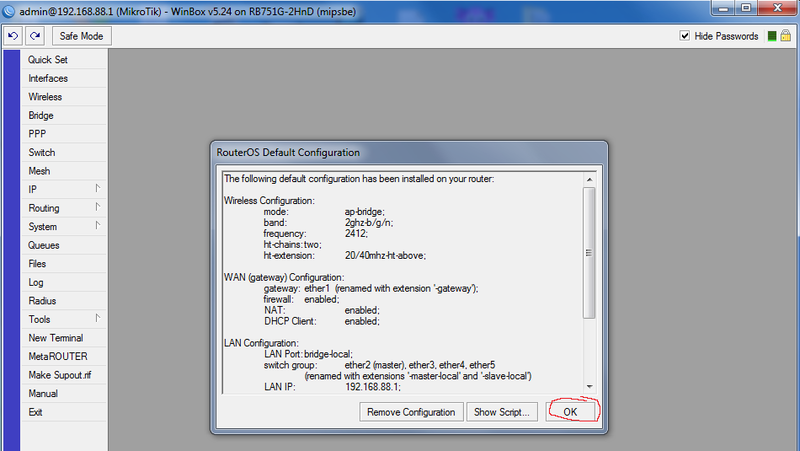
Task: Click the frequency value 2412
Action: tap(356, 234)
